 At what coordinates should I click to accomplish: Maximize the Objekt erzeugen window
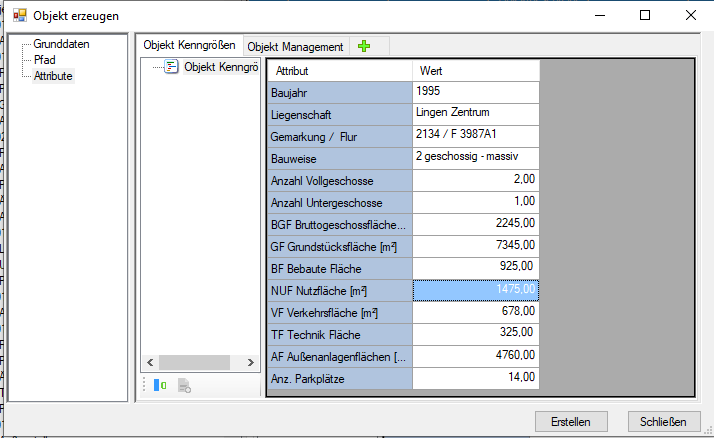tap(645, 15)
